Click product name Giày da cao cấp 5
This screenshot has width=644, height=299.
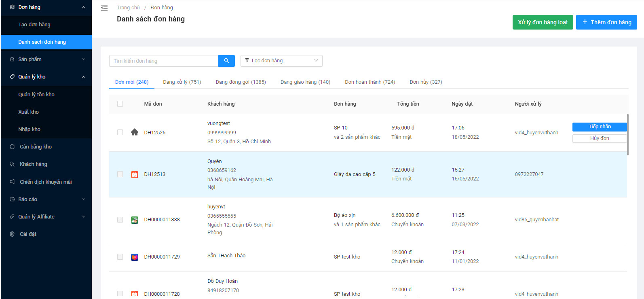coord(355,174)
